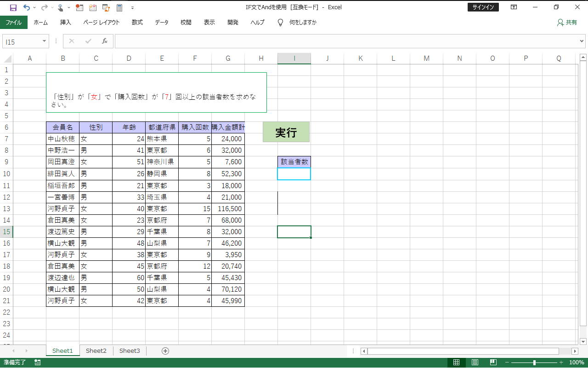Click the 実行 button
Image resolution: width=588 pixels, height=368 pixels.
286,132
